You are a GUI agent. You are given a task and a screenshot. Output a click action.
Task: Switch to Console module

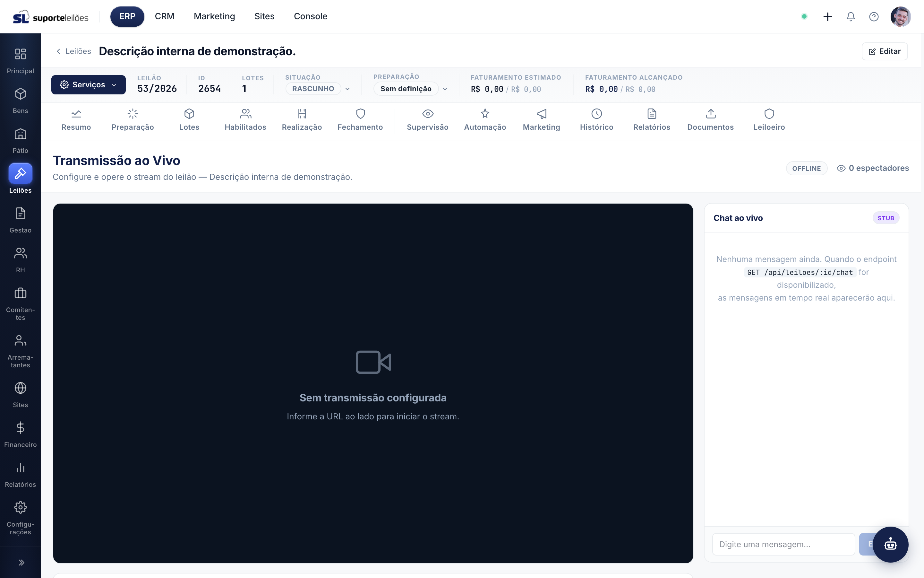pyautogui.click(x=311, y=16)
